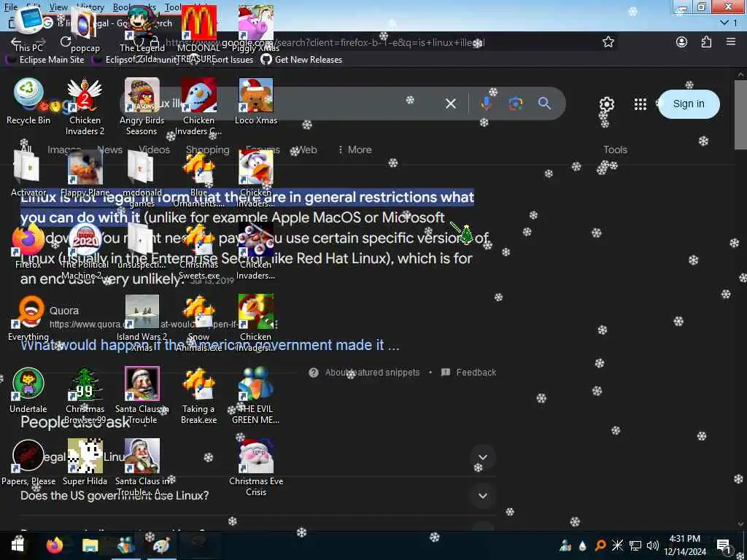The image size is (747, 560).
Task: Expand 'Does the US government use Linux?' question
Action: (x=258, y=495)
